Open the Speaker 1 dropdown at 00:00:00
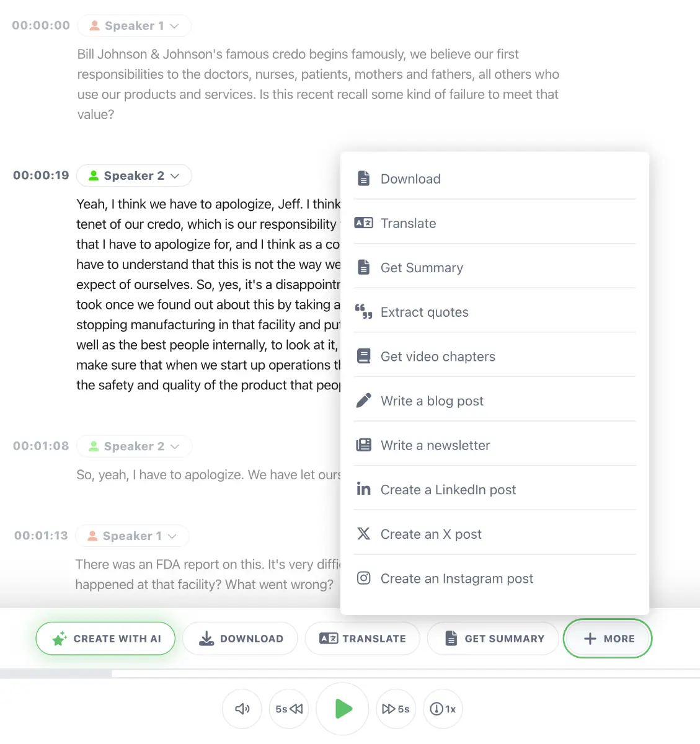The height and width of the screenshot is (744, 700). 135,25
